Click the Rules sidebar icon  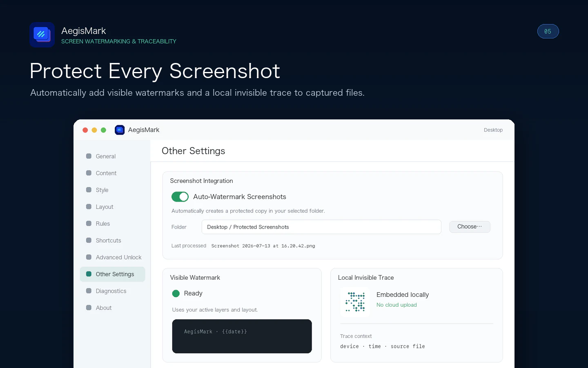(x=89, y=223)
